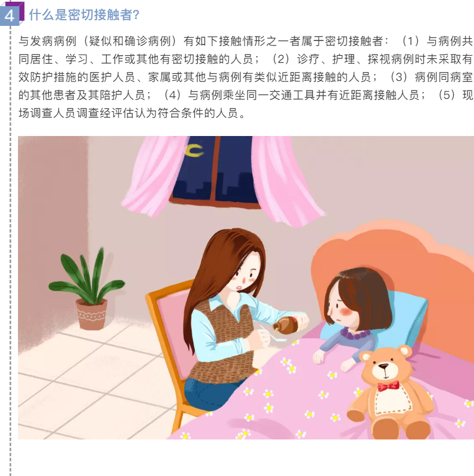This screenshot has height=476, width=474.
Task: Click the left pink curtain
Action: (x=155, y=176)
